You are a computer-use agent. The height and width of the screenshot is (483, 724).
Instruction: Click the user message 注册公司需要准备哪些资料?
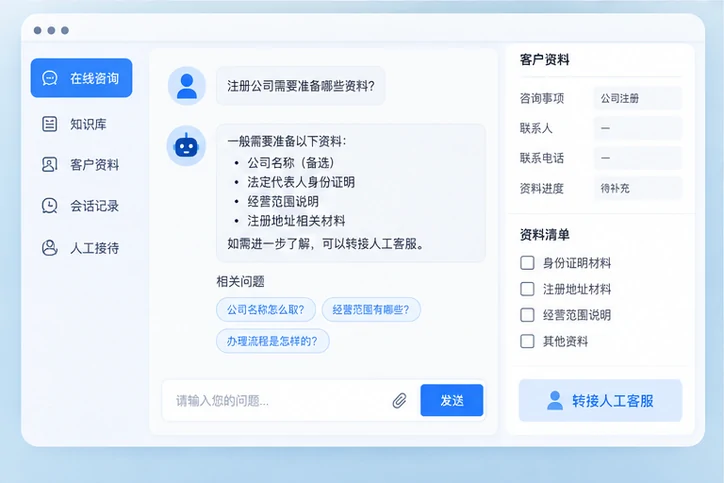click(301, 86)
